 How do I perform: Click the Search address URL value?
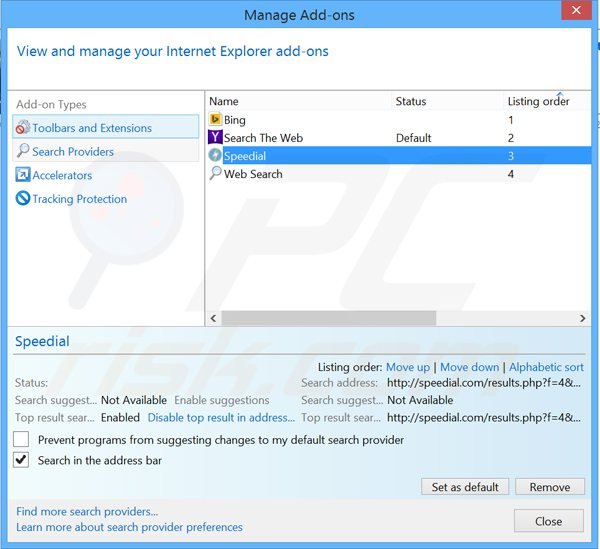click(x=484, y=383)
